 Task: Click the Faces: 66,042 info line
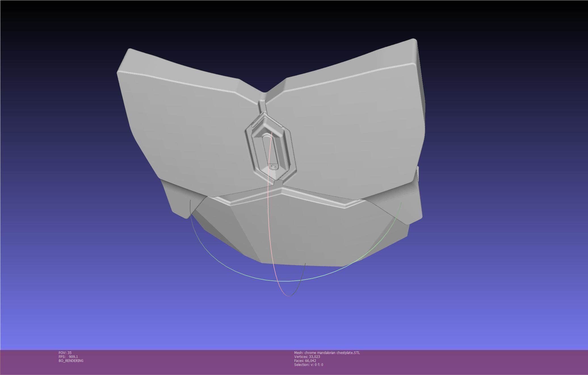[305, 361]
